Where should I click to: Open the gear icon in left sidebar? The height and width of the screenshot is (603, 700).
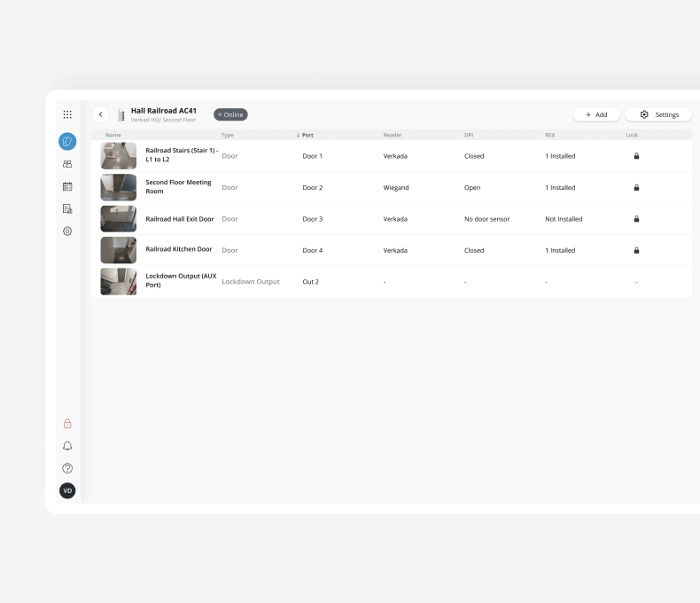tap(67, 231)
